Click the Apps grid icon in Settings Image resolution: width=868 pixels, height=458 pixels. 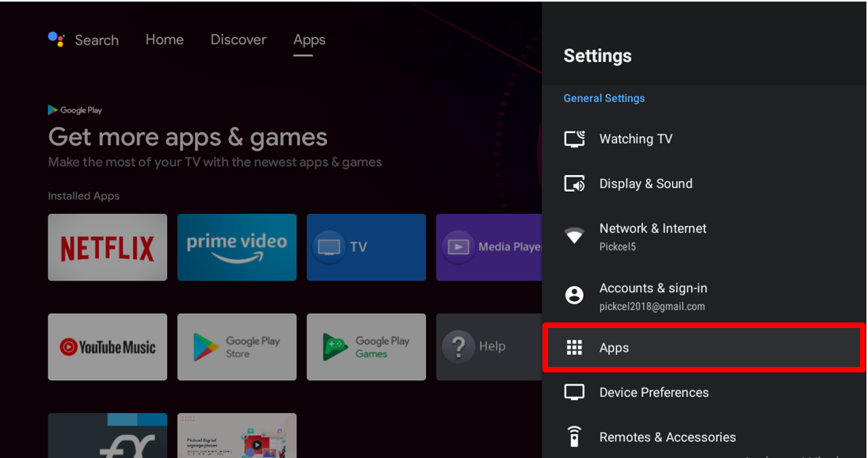[574, 347]
